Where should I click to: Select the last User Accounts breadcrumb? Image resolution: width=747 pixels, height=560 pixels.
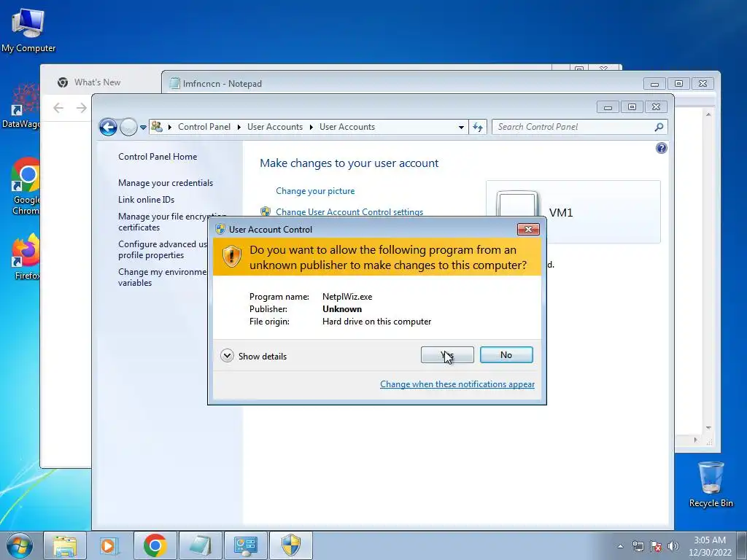(347, 127)
